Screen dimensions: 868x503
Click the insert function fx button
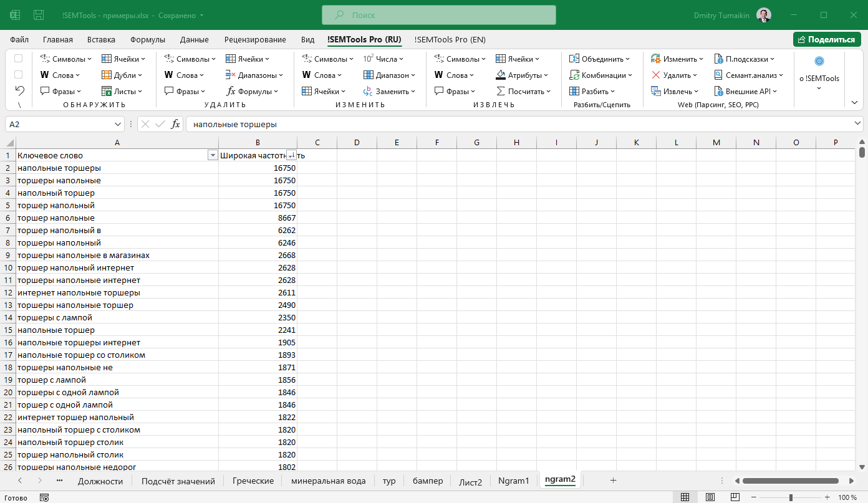[x=176, y=124]
